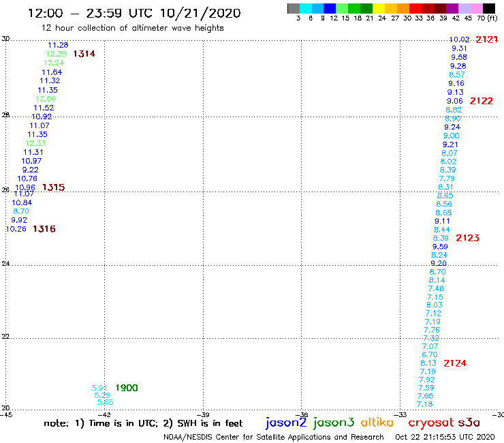This screenshot has height=443, width=504.
Task: Select the wave height value 8.65
Action: pyautogui.click(x=445, y=196)
